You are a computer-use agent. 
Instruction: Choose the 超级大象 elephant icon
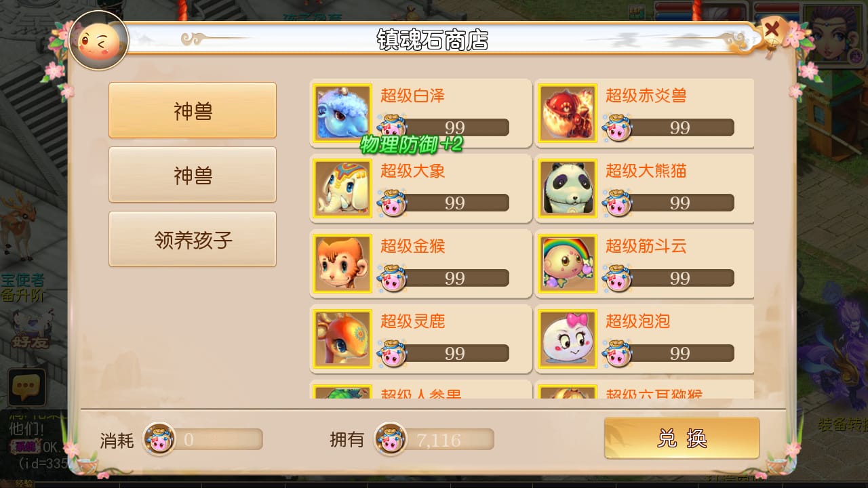342,188
